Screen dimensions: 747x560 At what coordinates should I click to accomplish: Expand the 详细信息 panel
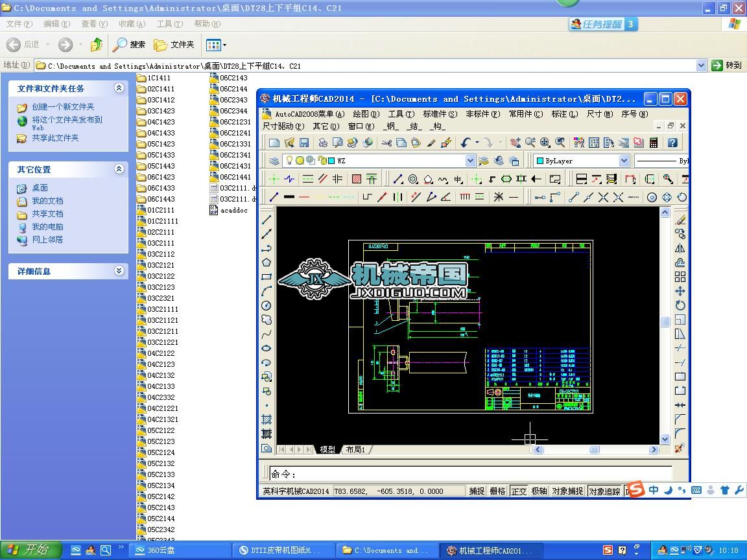(119, 270)
